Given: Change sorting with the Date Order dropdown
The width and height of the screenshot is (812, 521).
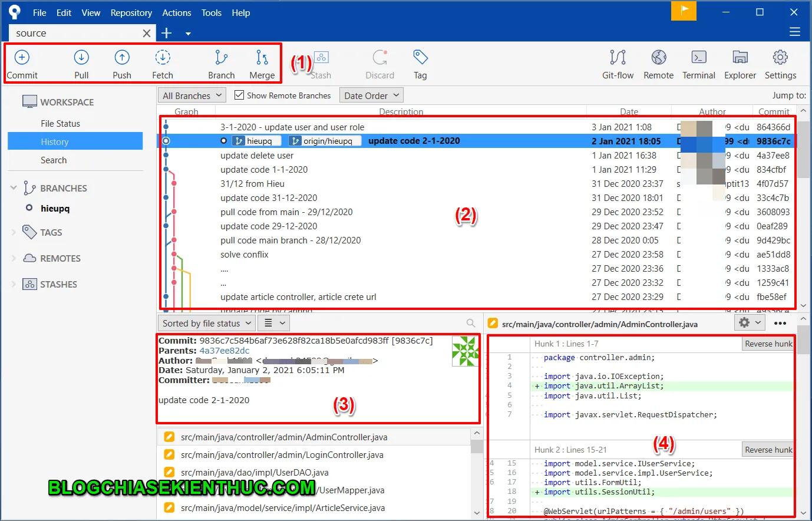Looking at the screenshot, I should [x=371, y=95].
